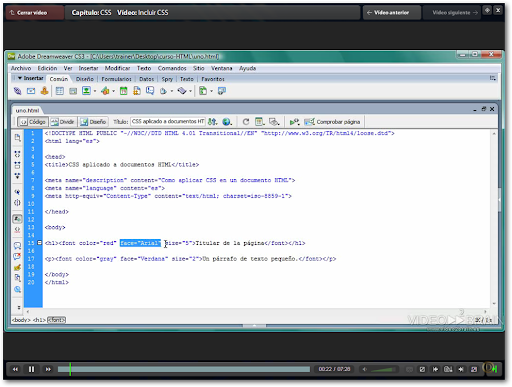
Task: Open View Options icon
Action: tap(259, 122)
